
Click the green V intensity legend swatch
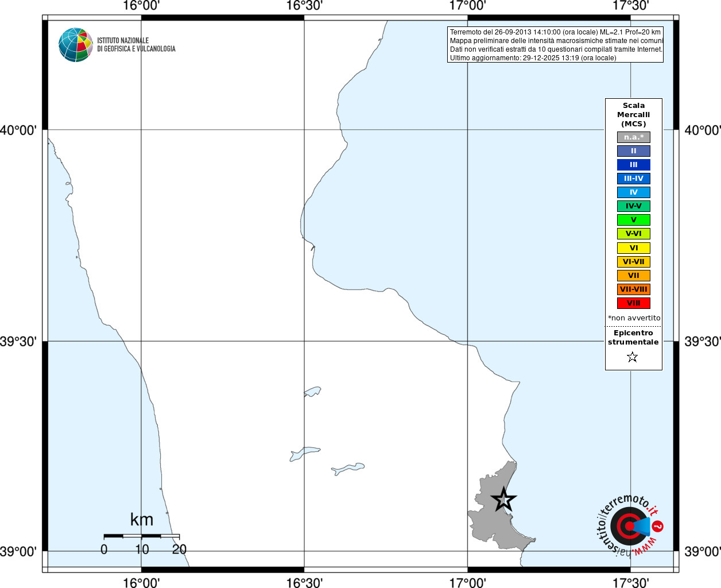634,220
